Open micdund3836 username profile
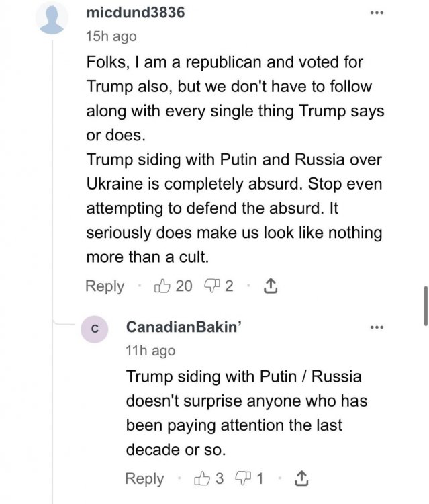The image size is (429, 504). 136,13
